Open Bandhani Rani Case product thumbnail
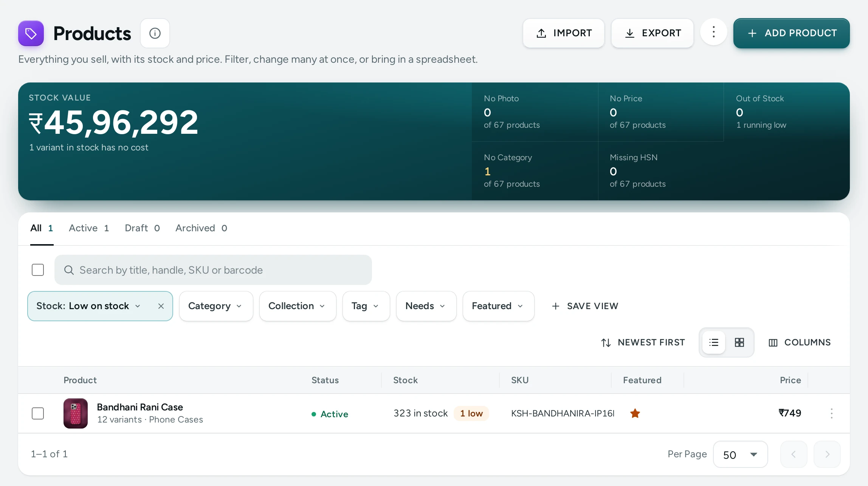This screenshot has width=868, height=486. pos(76,413)
